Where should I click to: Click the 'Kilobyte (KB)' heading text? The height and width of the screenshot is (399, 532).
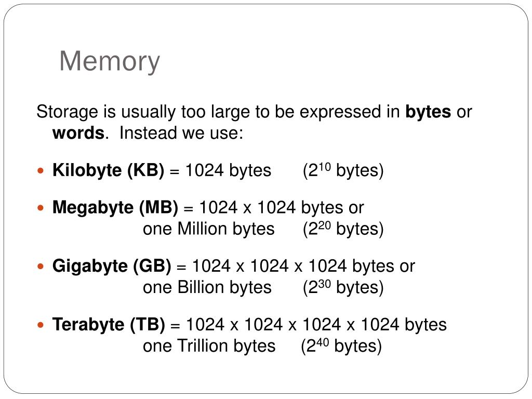pyautogui.click(x=108, y=170)
